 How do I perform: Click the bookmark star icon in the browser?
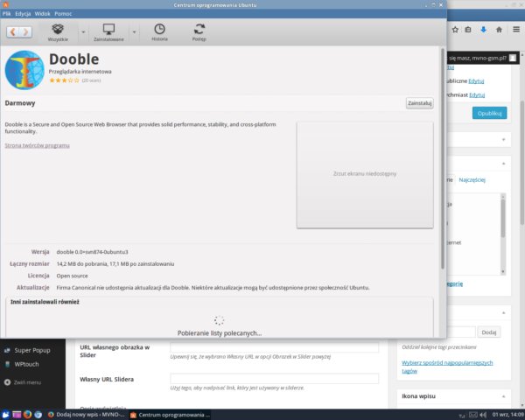455,30
